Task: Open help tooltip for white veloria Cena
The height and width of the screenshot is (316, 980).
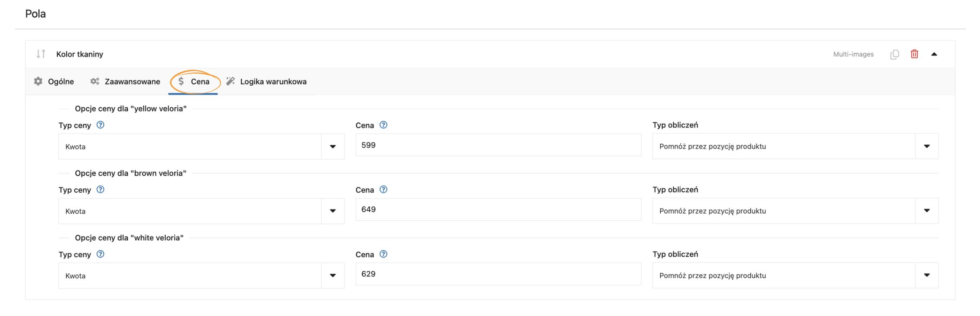Action: (383, 254)
